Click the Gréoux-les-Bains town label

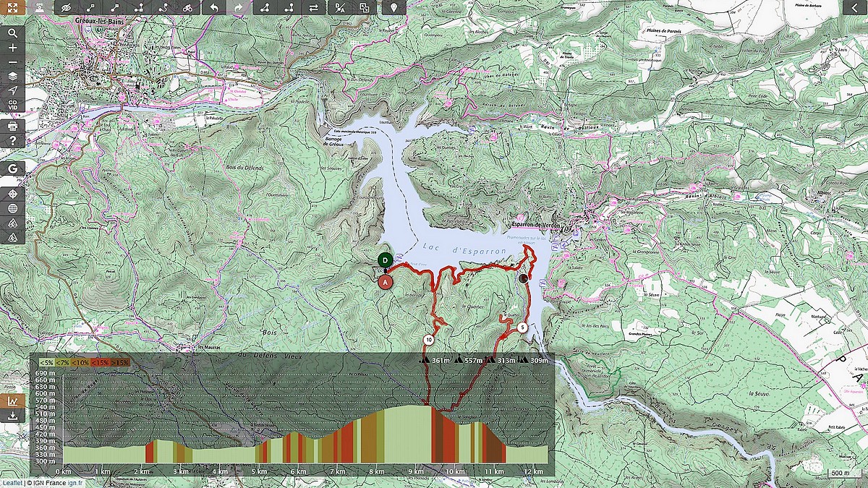point(101,22)
